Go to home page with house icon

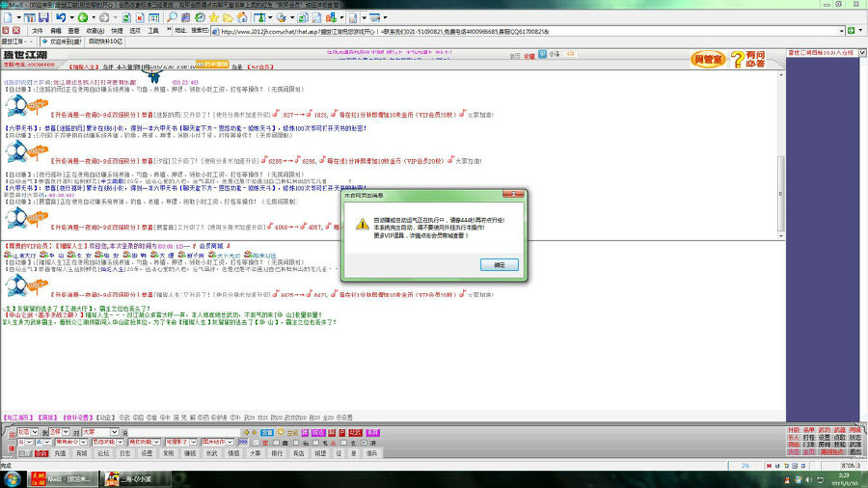click(242, 17)
